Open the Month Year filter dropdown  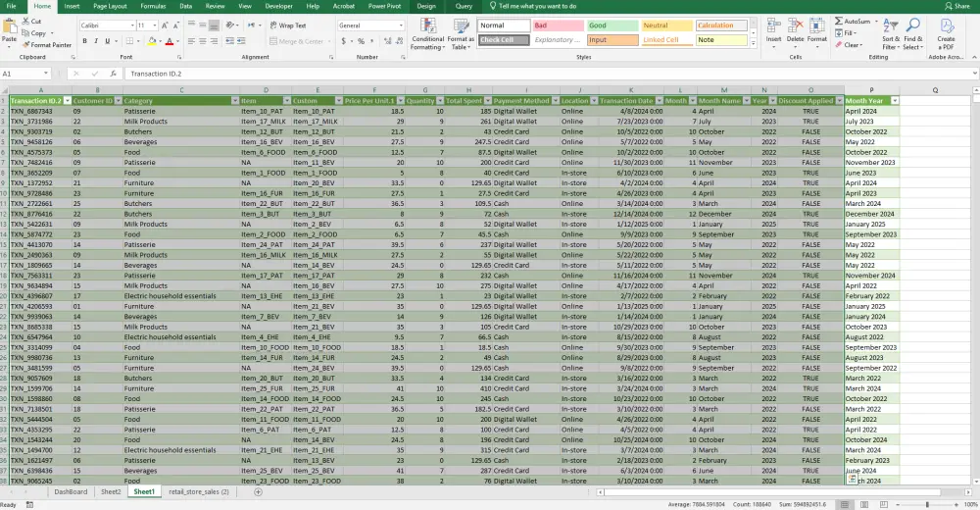[x=895, y=101]
